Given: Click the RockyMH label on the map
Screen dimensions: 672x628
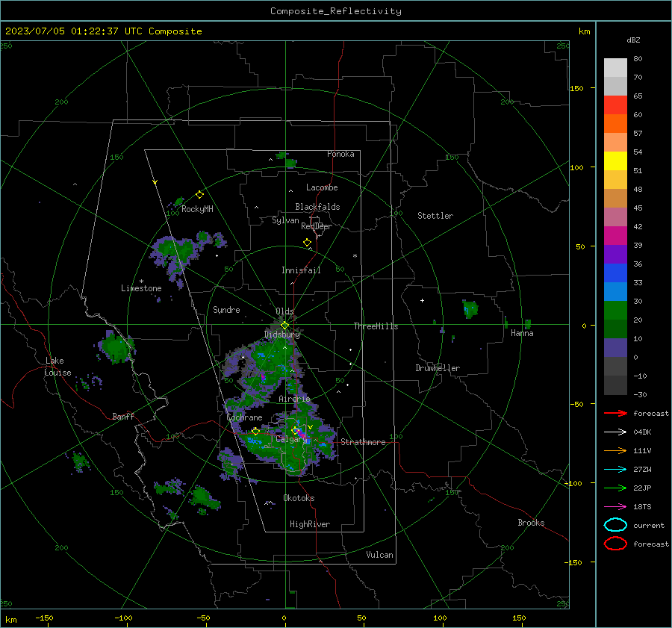Looking at the screenshot, I should coord(197,209).
